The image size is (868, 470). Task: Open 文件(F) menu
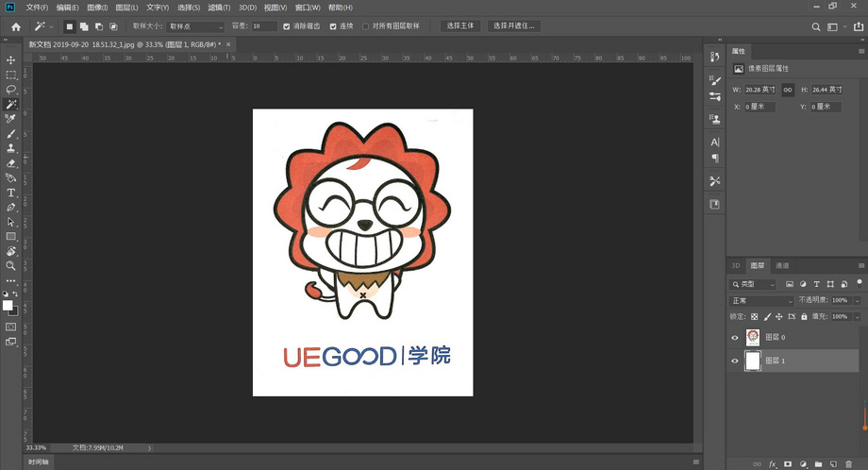(x=37, y=8)
